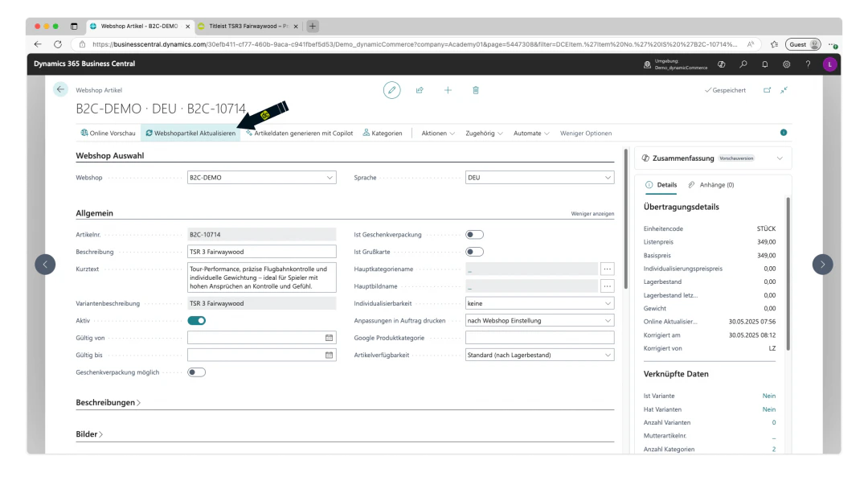Click Anzahl Kategorien value 2

tap(774, 449)
